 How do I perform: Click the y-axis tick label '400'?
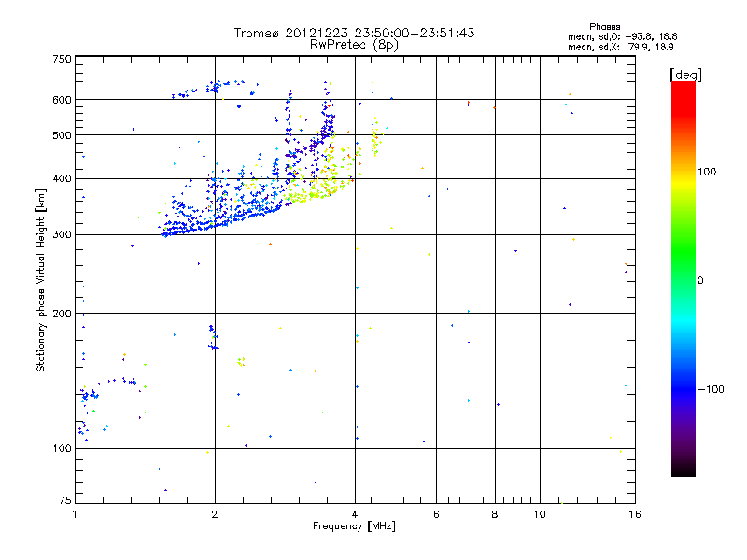[62, 179]
